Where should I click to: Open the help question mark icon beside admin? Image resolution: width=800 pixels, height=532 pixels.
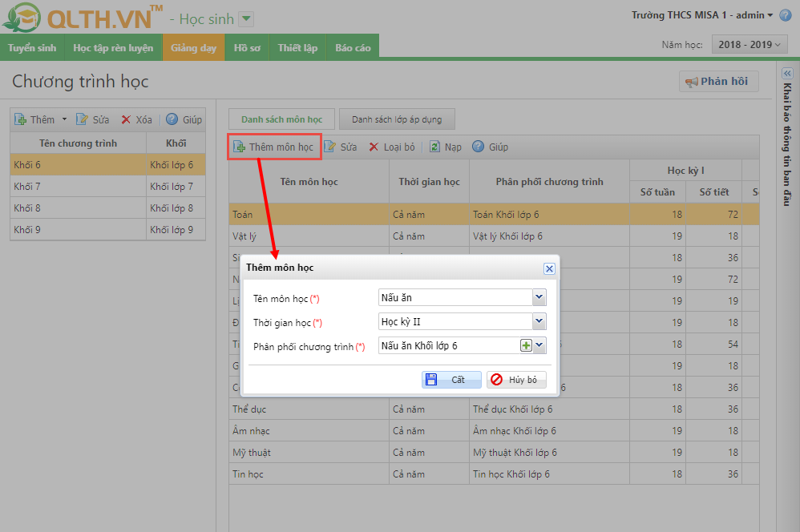786,15
